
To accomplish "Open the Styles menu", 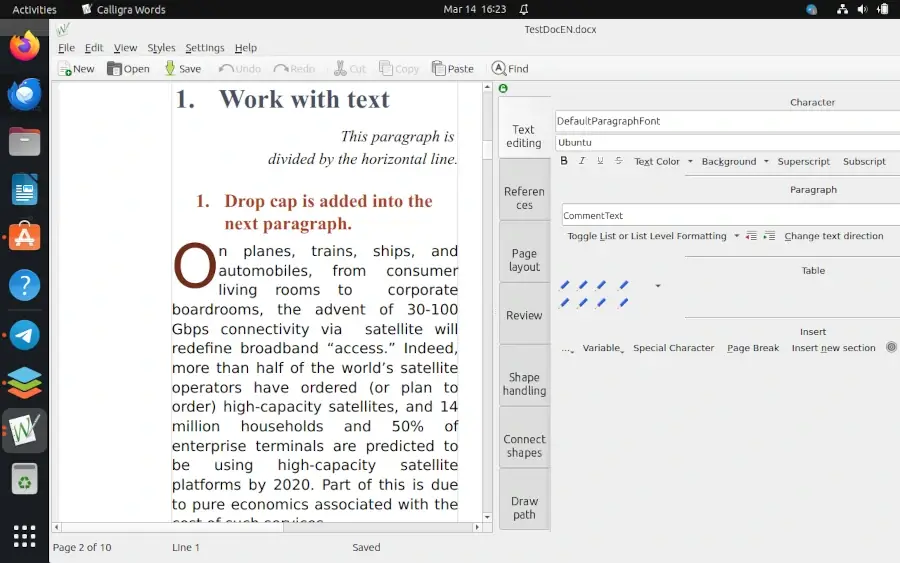I will click(x=161, y=47).
